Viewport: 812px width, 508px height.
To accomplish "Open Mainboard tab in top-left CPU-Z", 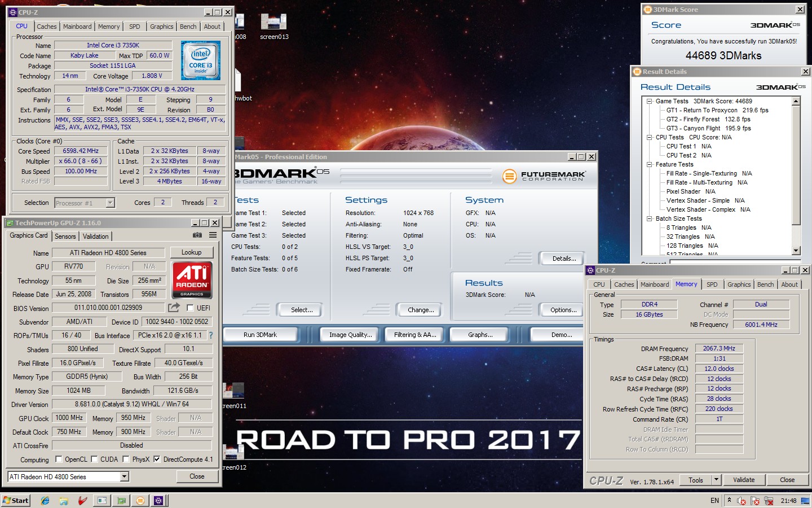I will coord(77,27).
